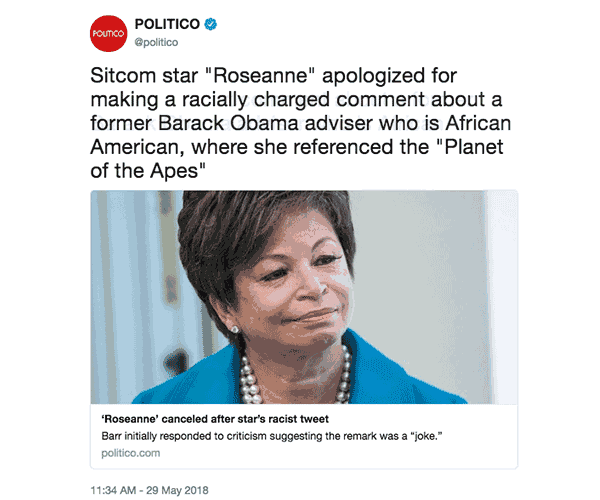Click the "11:34 AM" time text

pos(115,490)
